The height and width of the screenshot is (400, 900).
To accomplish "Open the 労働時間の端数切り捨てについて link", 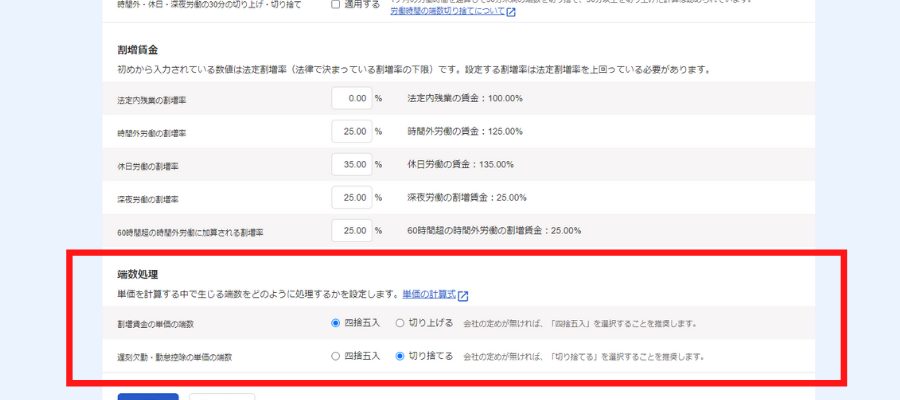I will (446, 13).
